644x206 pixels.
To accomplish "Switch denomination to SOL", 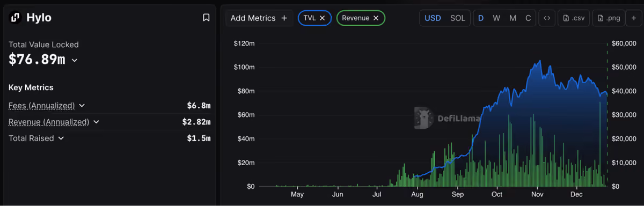I will point(458,18).
